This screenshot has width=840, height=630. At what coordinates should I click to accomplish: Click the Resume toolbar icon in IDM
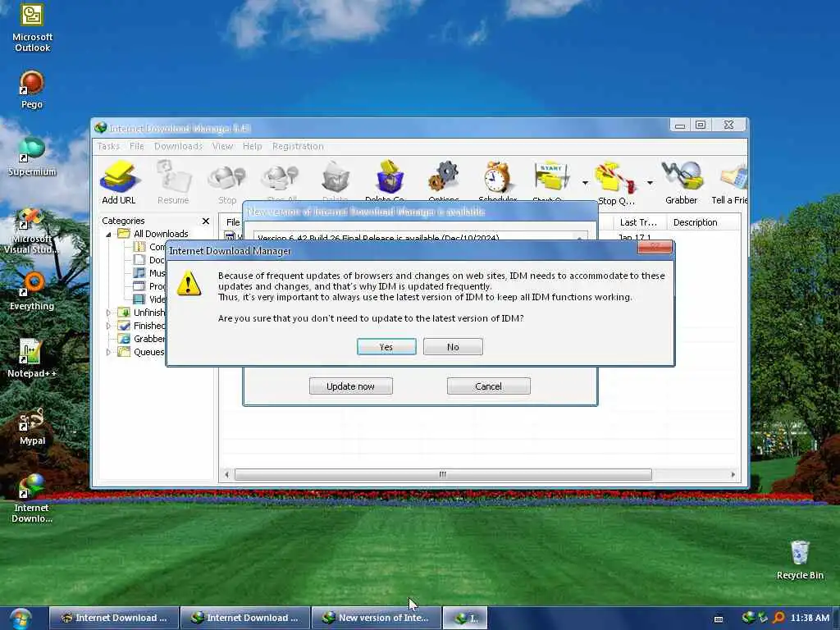click(x=173, y=182)
